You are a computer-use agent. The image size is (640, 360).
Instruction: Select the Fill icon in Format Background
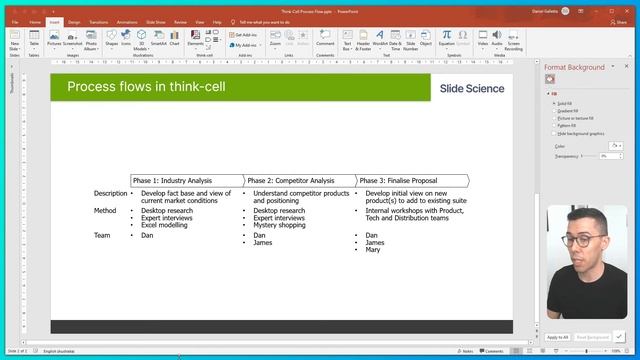point(550,79)
